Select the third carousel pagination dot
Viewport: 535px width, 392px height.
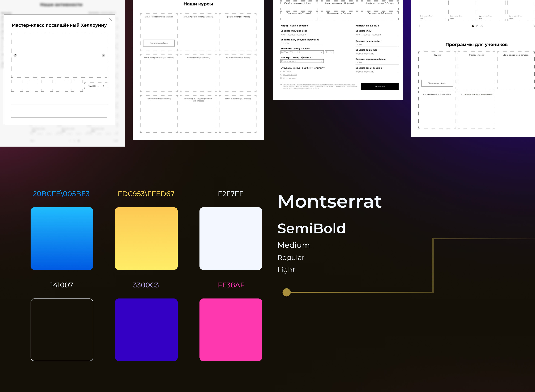pos(481,26)
